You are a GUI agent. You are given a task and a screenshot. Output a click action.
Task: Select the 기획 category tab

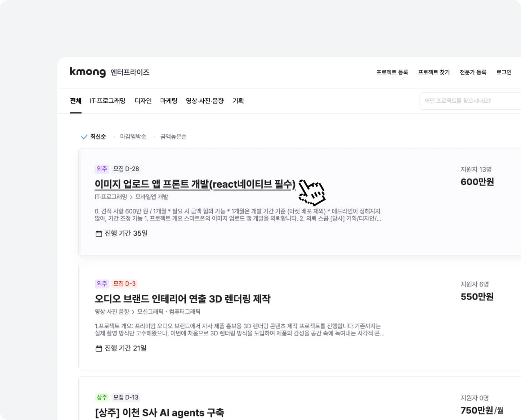click(x=238, y=101)
